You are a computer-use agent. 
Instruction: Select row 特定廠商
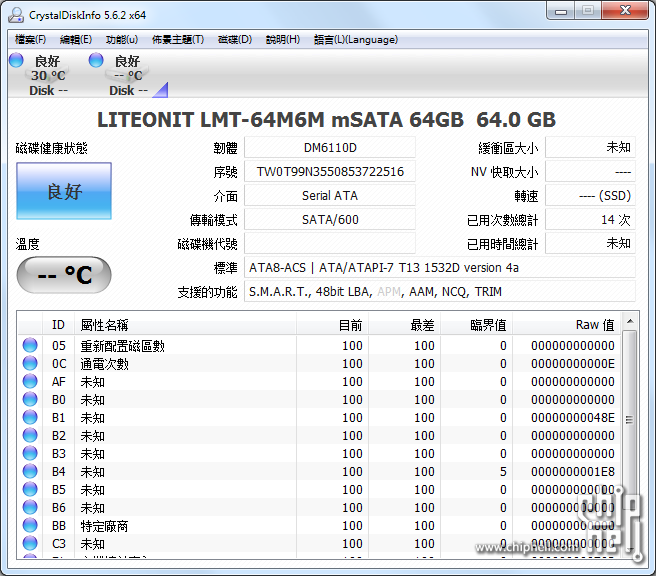click(319, 525)
